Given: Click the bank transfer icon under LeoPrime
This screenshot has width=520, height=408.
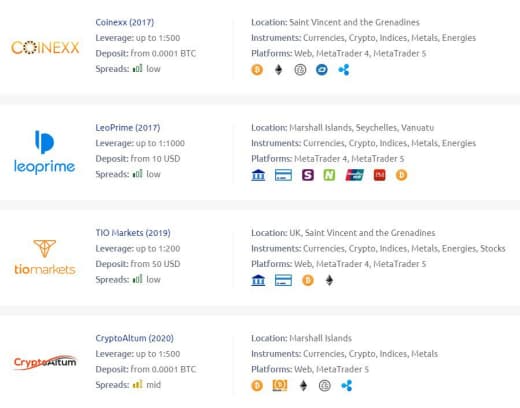Looking at the screenshot, I should click(x=258, y=175).
